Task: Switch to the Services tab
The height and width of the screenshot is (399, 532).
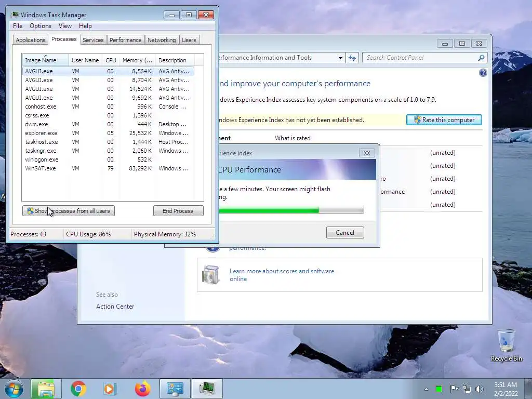Action: 93,40
